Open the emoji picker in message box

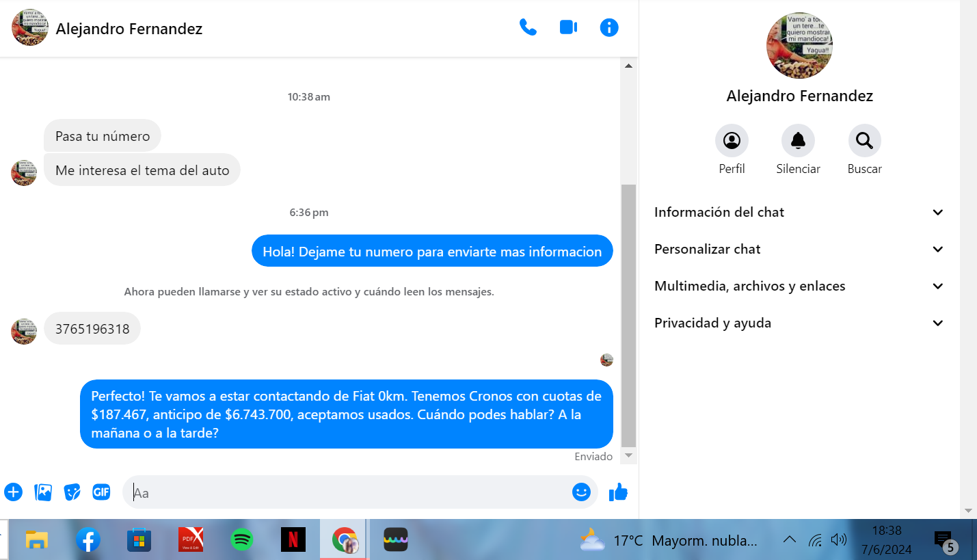pyautogui.click(x=581, y=492)
